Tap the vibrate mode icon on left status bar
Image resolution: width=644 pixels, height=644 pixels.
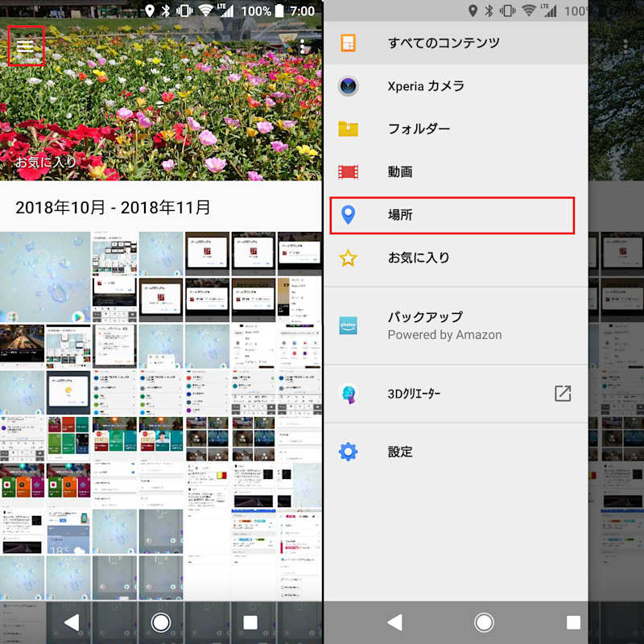[184, 10]
